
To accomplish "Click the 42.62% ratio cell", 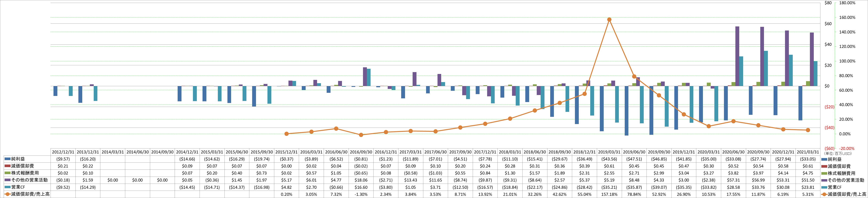I will point(560,194).
